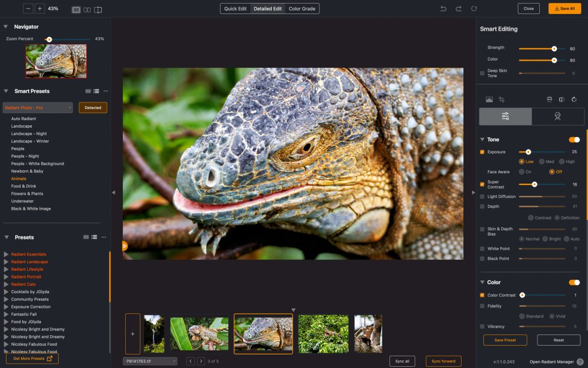Image resolution: width=588 pixels, height=368 pixels.
Task: Open the help question mark icon
Action: click(x=580, y=362)
